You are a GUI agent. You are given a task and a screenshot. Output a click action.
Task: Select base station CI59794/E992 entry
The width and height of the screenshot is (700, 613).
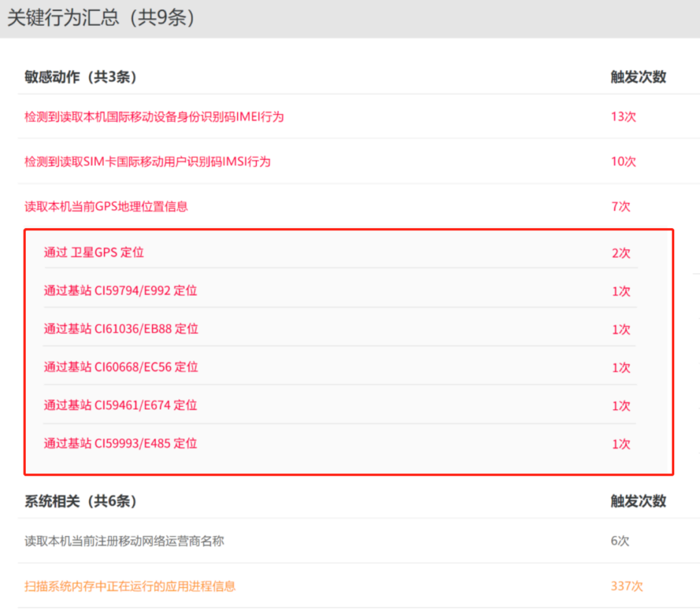pos(121,291)
